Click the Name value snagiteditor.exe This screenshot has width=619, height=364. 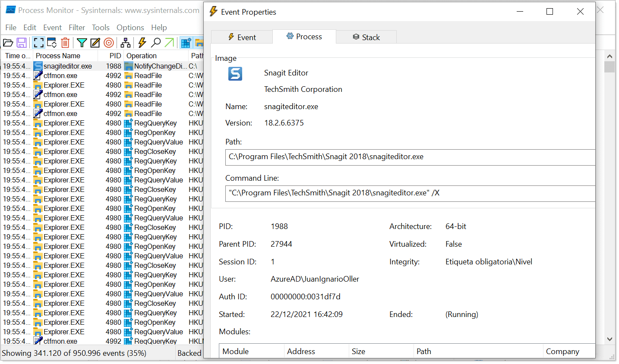(291, 107)
